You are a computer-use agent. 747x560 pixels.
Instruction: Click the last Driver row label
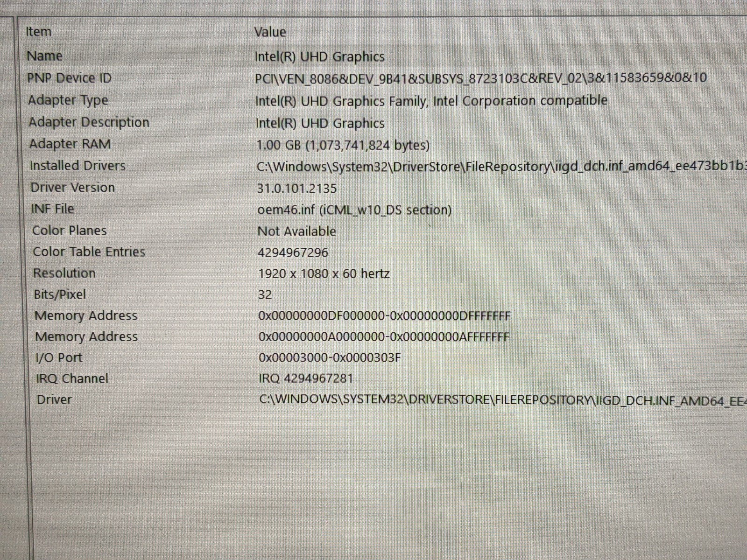[x=54, y=400]
